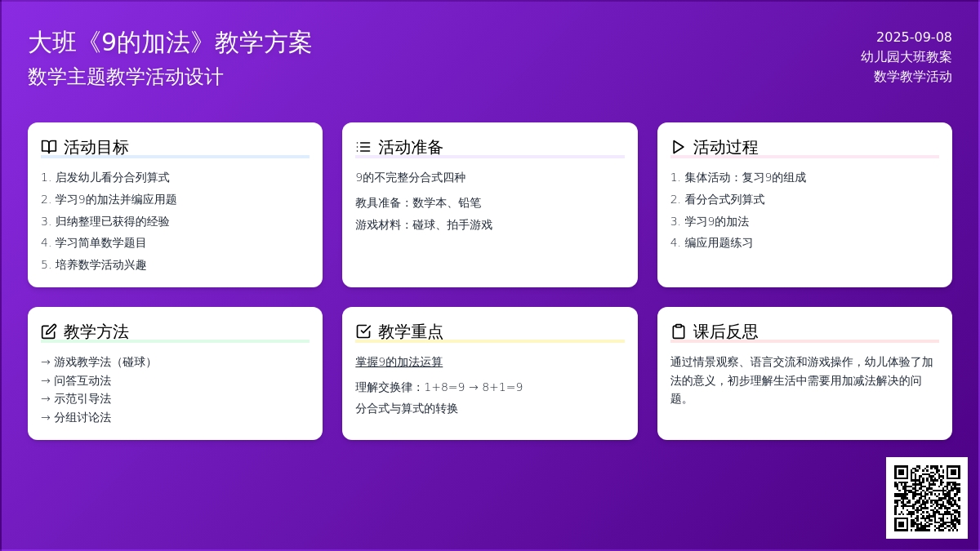Image resolution: width=980 pixels, height=551 pixels.
Task: Click the subtitle 数学主题教学活动设计
Action: (x=126, y=77)
